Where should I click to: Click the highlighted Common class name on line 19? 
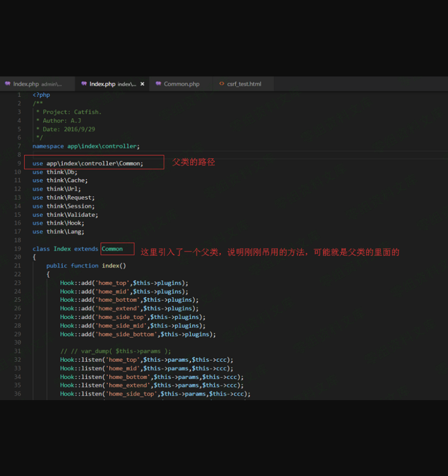pos(112,249)
